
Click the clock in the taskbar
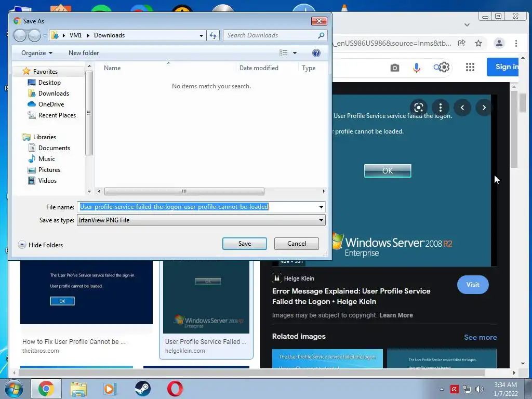pyautogui.click(x=505, y=389)
